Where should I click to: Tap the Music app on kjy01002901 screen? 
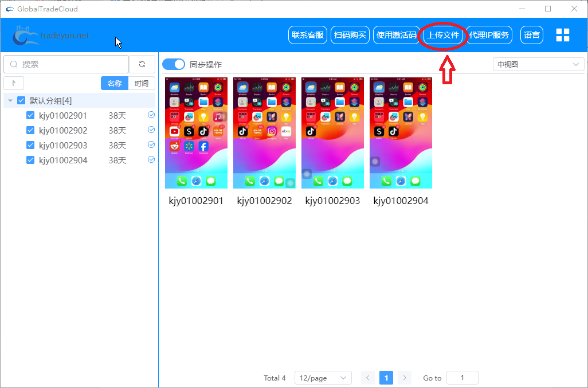[x=218, y=116]
